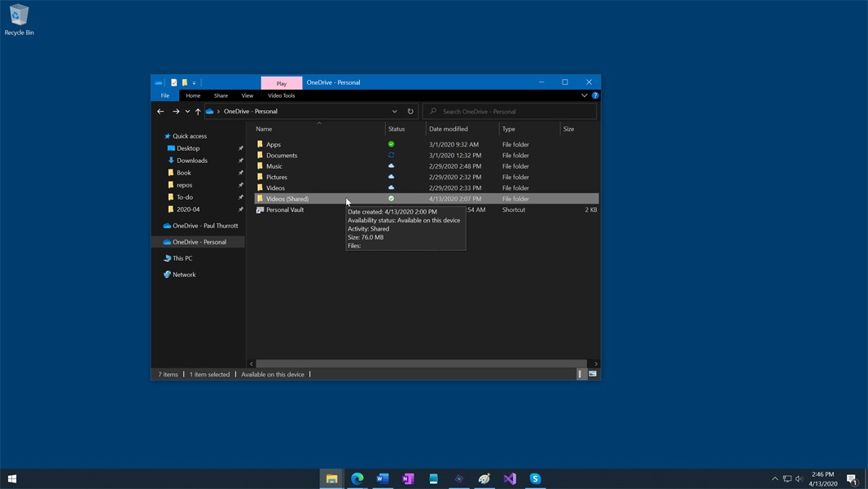Open the Action Center notification icon
The height and width of the screenshot is (489, 868).
(852, 479)
